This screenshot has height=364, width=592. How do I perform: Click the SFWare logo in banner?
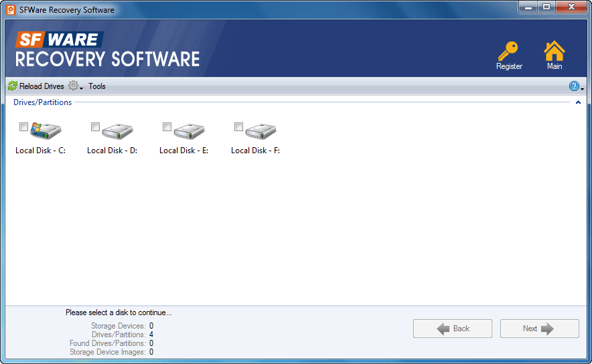pos(108,50)
